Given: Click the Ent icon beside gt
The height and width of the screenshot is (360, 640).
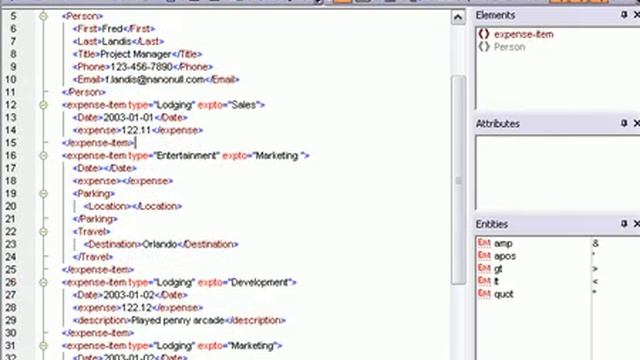Looking at the screenshot, I should pyautogui.click(x=484, y=269).
